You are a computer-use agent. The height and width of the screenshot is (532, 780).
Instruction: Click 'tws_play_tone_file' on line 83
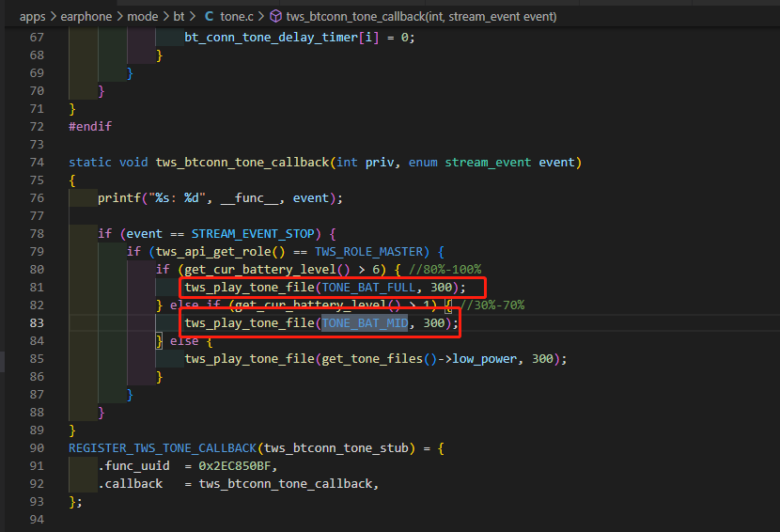point(249,323)
